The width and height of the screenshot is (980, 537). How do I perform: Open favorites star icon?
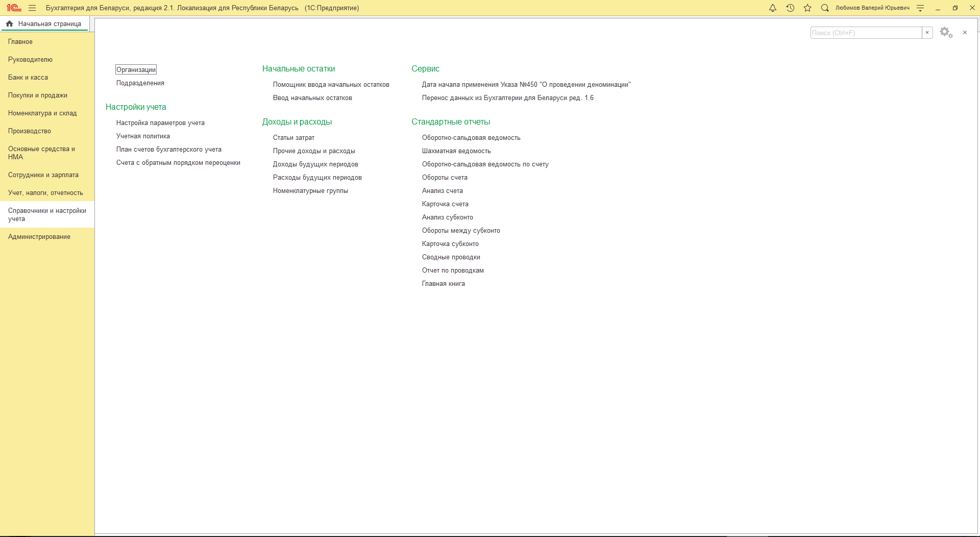pyautogui.click(x=807, y=8)
